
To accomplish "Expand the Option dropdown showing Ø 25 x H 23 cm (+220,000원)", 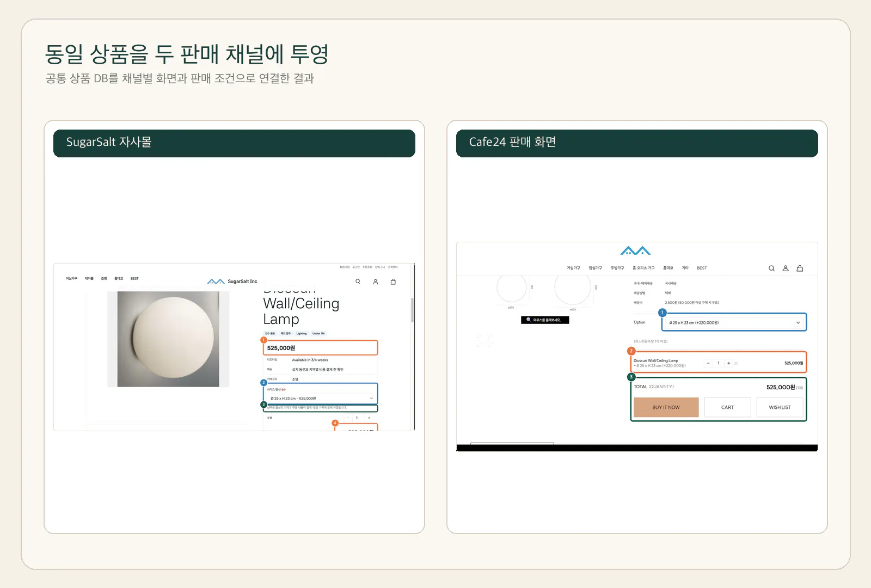I will pyautogui.click(x=734, y=322).
